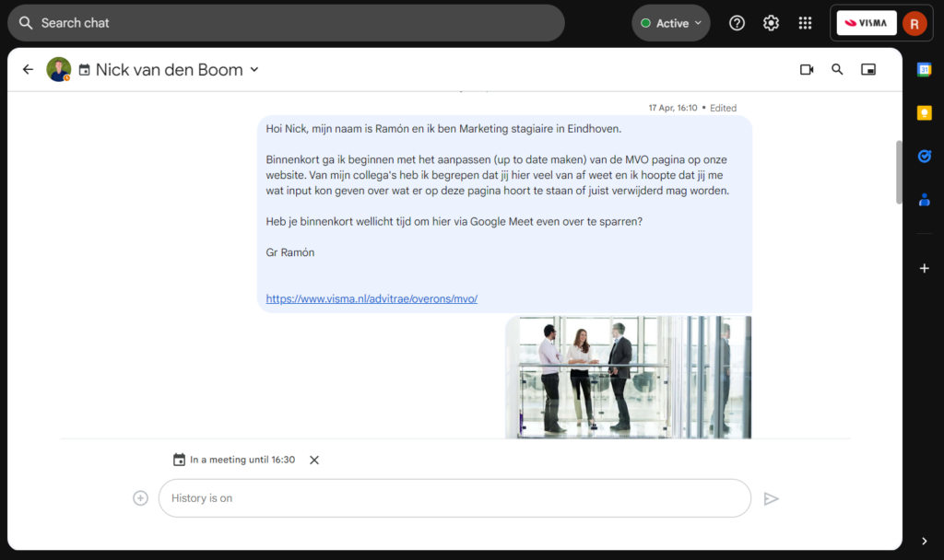Image resolution: width=944 pixels, height=560 pixels.
Task: Open the Google apps grid
Action: pyautogui.click(x=805, y=23)
